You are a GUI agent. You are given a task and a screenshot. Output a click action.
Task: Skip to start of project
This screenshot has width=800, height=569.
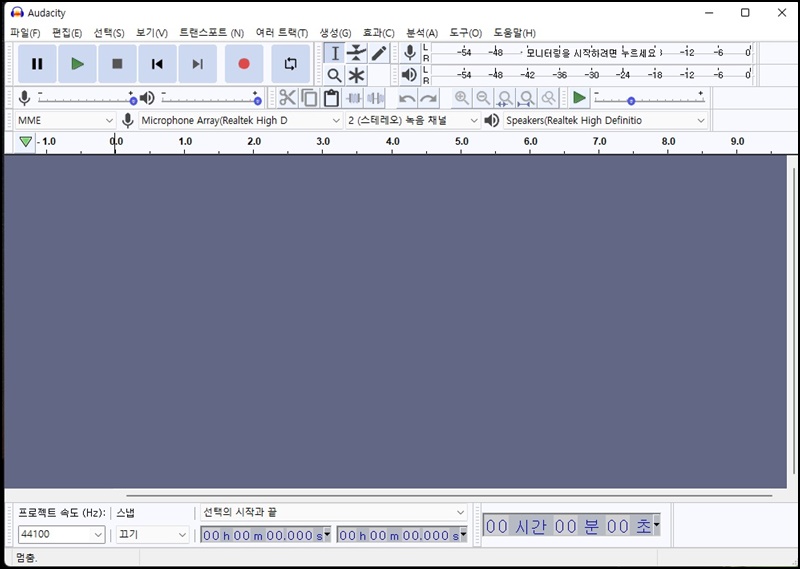click(157, 64)
